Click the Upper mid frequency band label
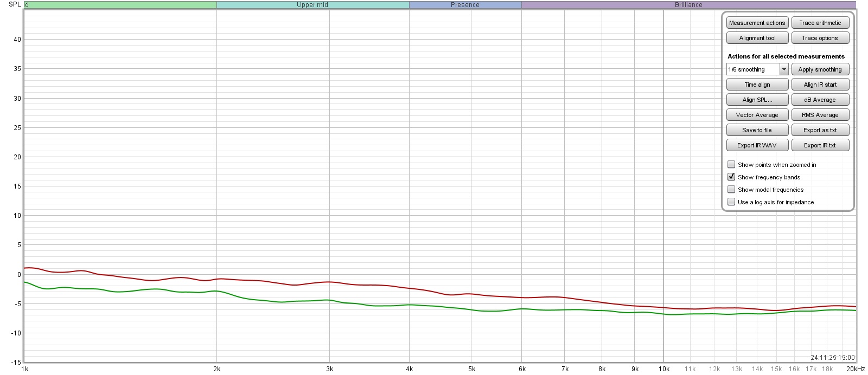 pyautogui.click(x=312, y=5)
